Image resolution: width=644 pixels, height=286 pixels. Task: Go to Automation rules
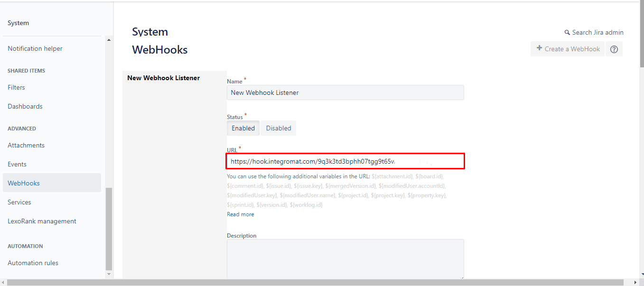33,263
